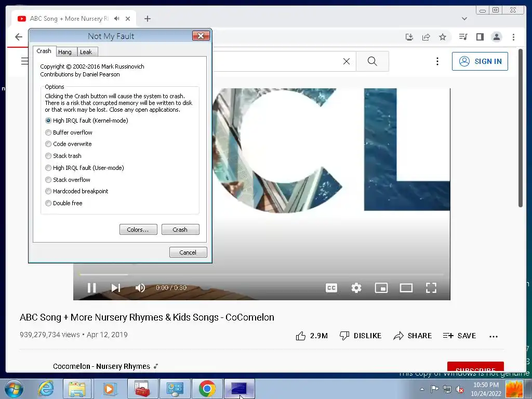Open Windows Media Player from taskbar
This screenshot has height=399, width=532.
(109, 389)
